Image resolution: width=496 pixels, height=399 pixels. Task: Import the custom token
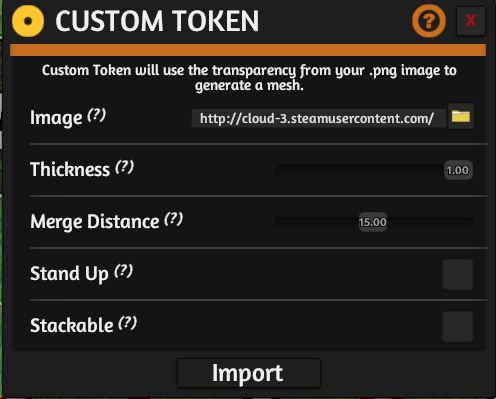click(249, 373)
